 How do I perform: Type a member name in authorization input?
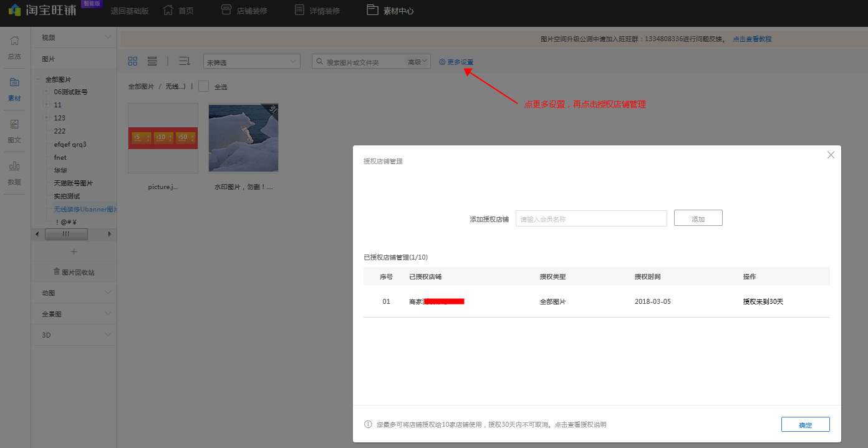click(591, 218)
